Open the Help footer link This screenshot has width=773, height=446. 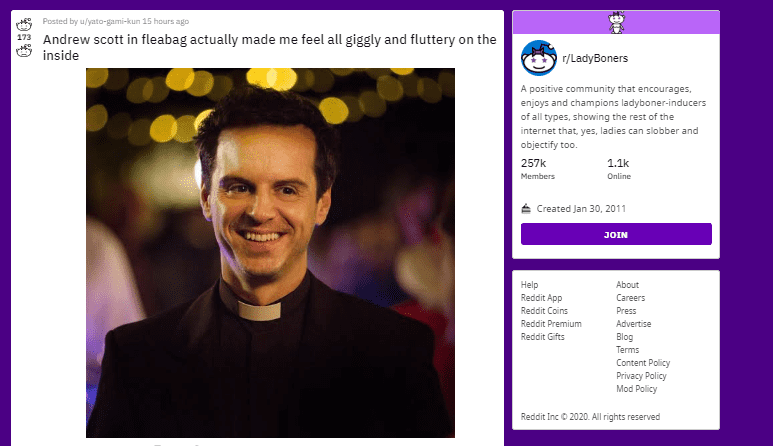click(x=530, y=285)
